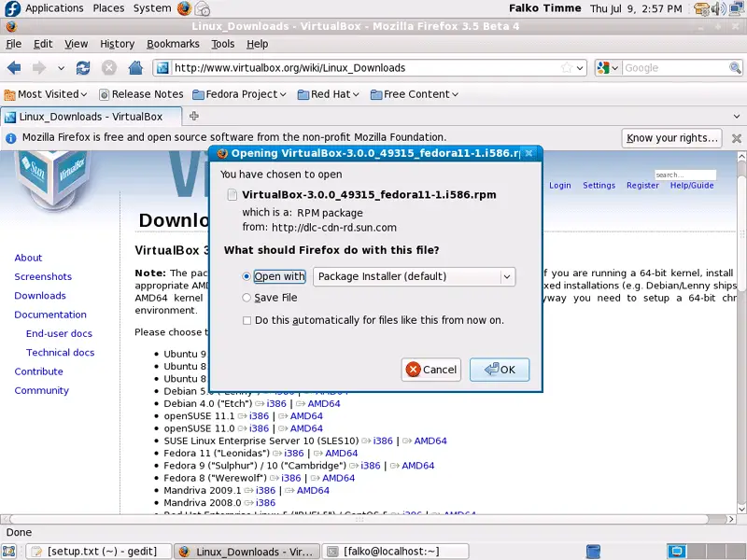Click the info icon on the notification bar
The image size is (747, 560).
[10, 138]
